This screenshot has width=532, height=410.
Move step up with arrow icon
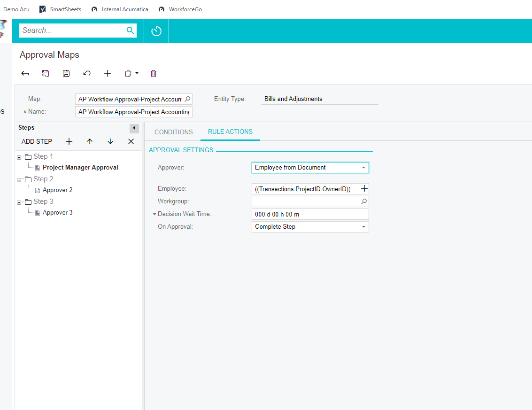point(90,141)
